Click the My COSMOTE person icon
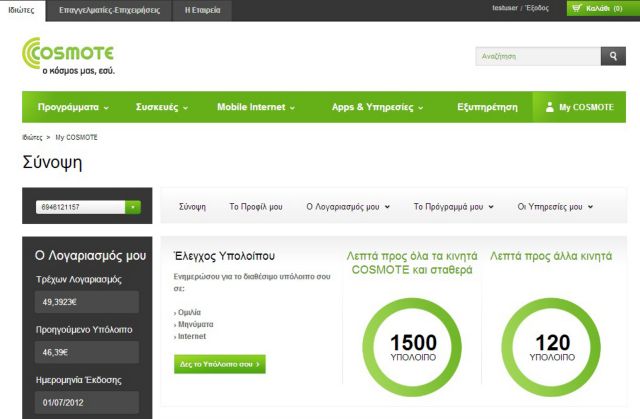 click(x=550, y=107)
